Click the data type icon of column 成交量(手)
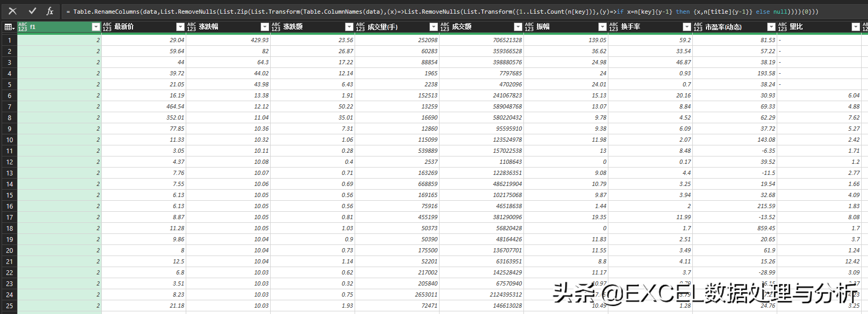Image resolution: width=868 pixels, height=314 pixels. click(360, 27)
